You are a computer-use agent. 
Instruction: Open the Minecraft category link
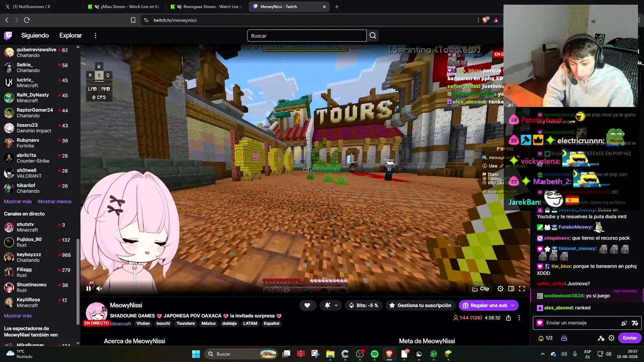(121, 324)
